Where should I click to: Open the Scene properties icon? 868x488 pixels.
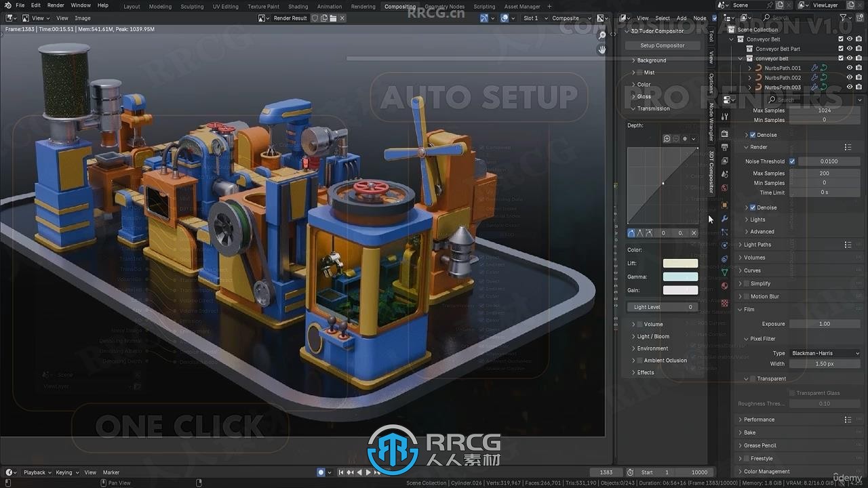[x=725, y=174]
